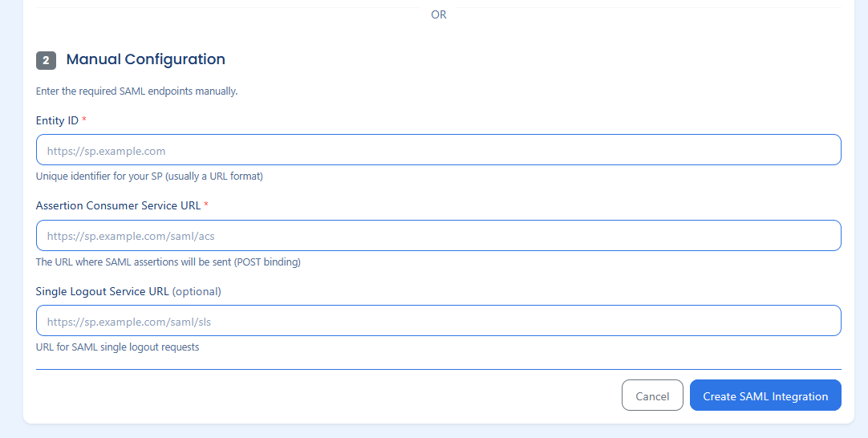Click the (optional) text after Single Logout
This screenshot has height=438, width=868.
pos(197,291)
